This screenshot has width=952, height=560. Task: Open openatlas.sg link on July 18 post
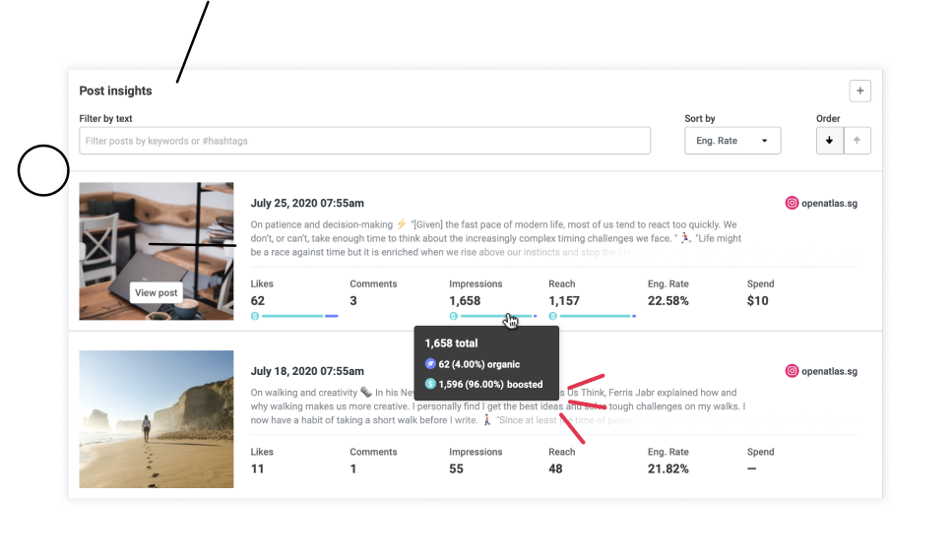coord(829,371)
